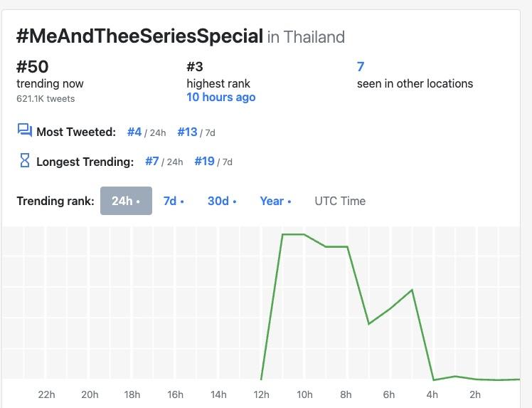Click the #50 trending now rank
This screenshot has height=408, width=532.
pos(33,67)
